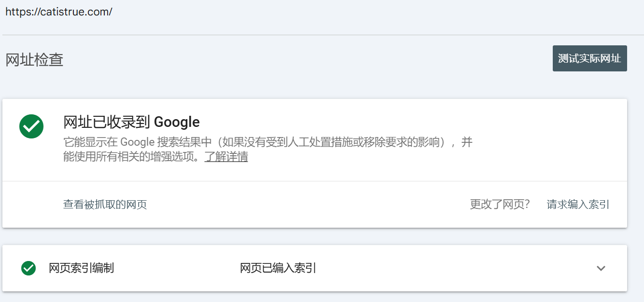Click the empty header area right of 网址检查
Viewport: 644px width, 302px height.
coord(309,60)
